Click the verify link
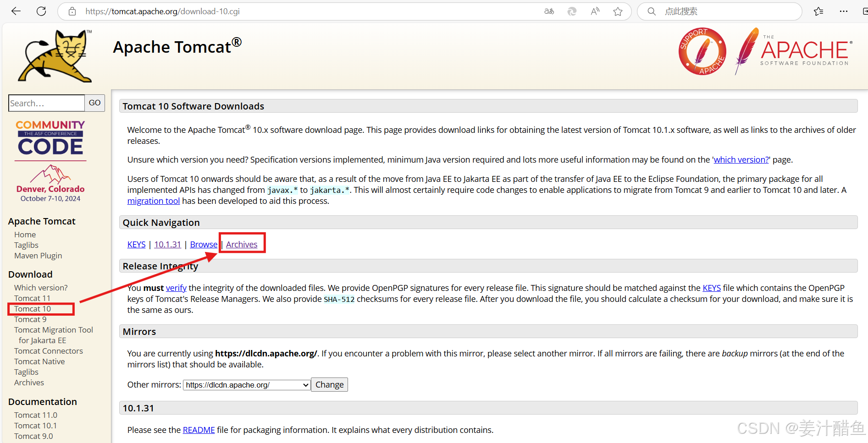The height and width of the screenshot is (443, 868). (x=176, y=288)
